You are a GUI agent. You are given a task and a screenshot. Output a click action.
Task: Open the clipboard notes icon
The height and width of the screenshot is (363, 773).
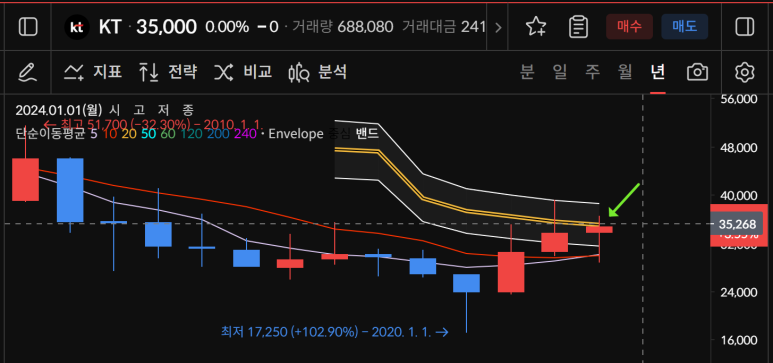pyautogui.click(x=578, y=27)
